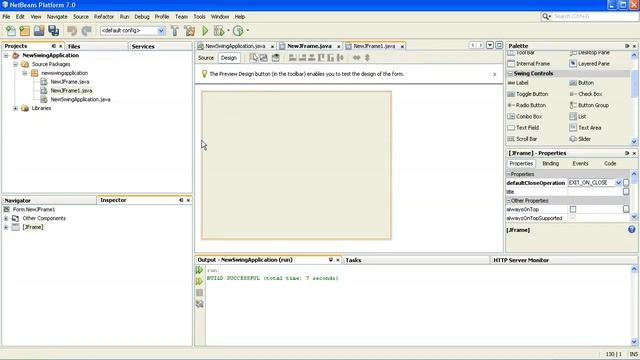Image resolution: width=640 pixels, height=360 pixels.
Task: Run the main project with green arrow
Action: [x=205, y=31]
